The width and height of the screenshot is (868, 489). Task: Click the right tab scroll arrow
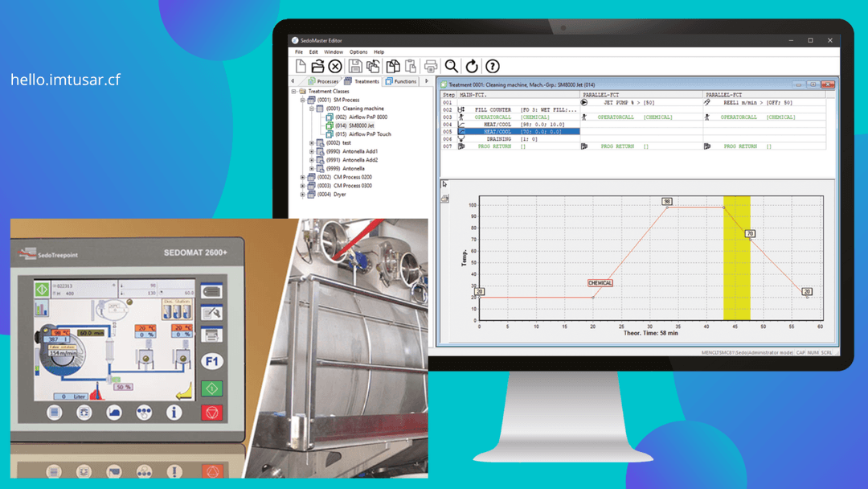pyautogui.click(x=426, y=81)
